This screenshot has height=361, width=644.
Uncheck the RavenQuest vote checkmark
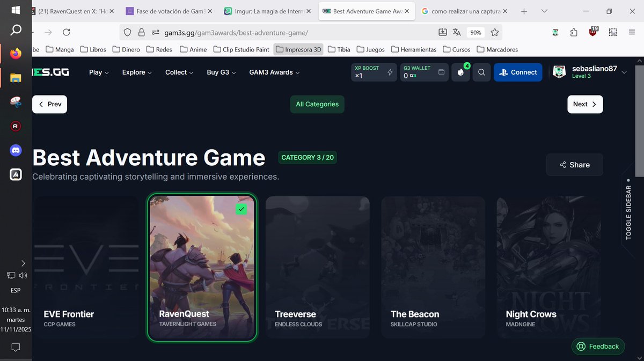pos(241,209)
